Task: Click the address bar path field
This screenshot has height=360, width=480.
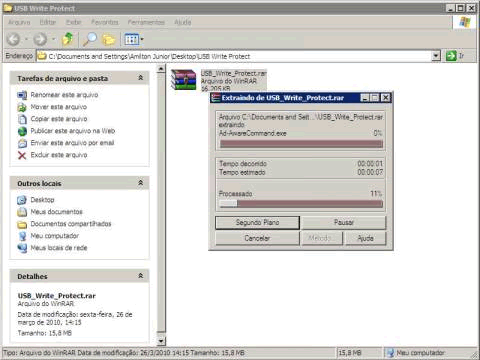Action: (x=234, y=56)
